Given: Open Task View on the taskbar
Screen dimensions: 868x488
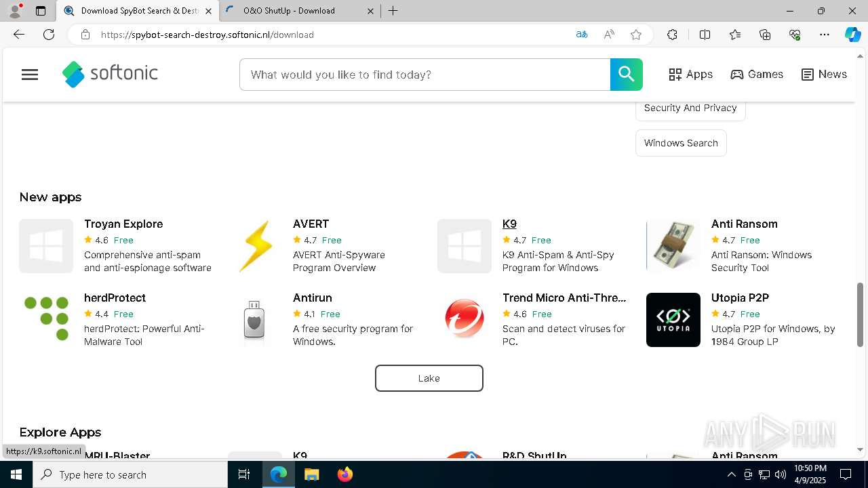Looking at the screenshot, I should point(244,474).
